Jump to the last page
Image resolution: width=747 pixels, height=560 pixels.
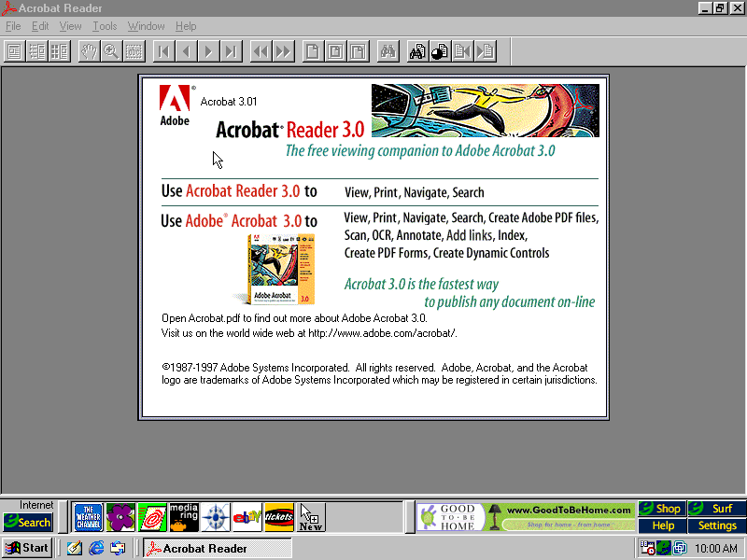click(231, 51)
